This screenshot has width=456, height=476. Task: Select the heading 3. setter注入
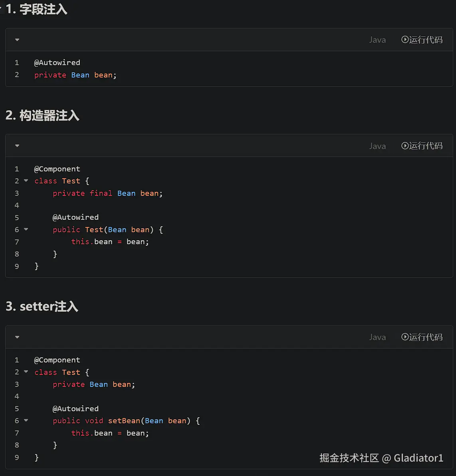[x=42, y=306]
